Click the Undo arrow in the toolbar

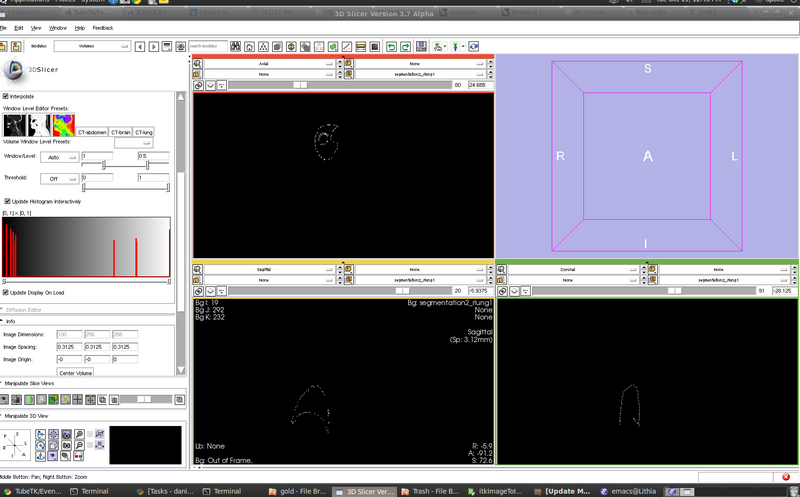pos(391,46)
